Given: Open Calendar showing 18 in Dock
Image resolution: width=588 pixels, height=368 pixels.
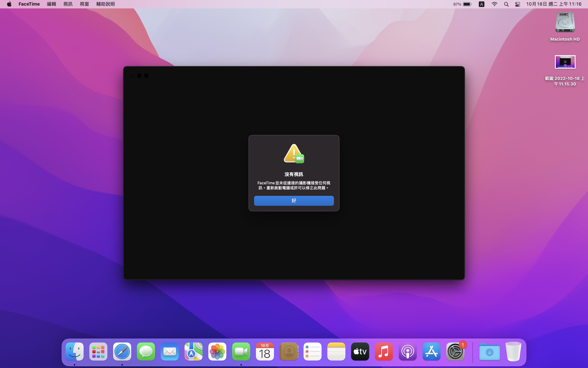Looking at the screenshot, I should point(265,352).
